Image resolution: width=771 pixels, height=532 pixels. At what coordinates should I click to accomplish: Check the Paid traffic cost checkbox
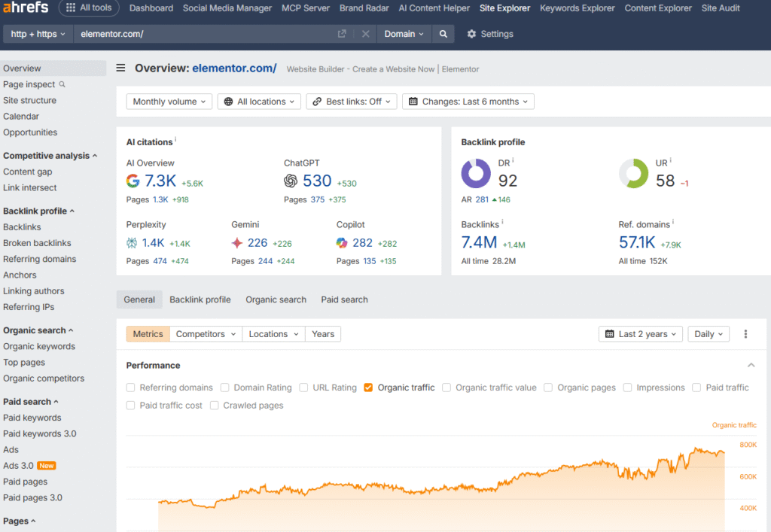131,406
